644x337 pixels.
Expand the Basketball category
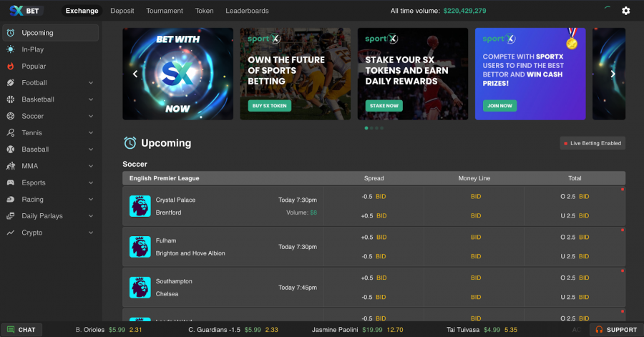coord(91,99)
